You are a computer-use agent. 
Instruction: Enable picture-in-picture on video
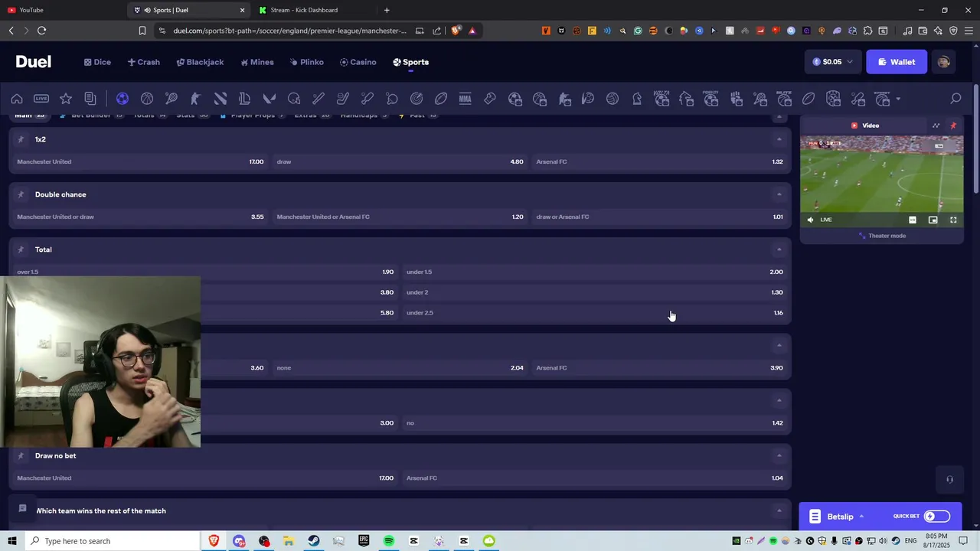click(933, 220)
